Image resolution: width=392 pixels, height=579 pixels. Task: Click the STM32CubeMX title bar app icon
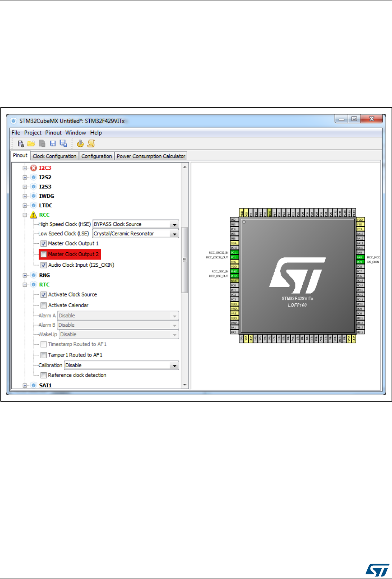[14, 121]
